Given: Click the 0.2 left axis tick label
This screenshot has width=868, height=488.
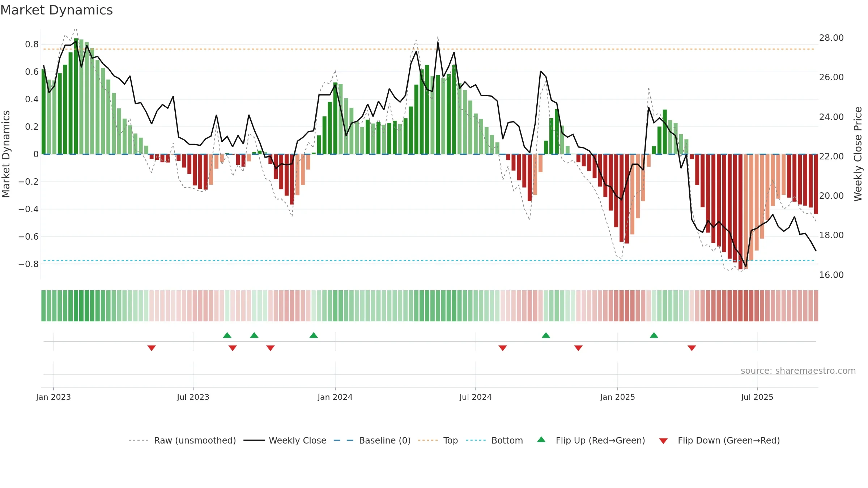Looking at the screenshot, I should [32, 127].
